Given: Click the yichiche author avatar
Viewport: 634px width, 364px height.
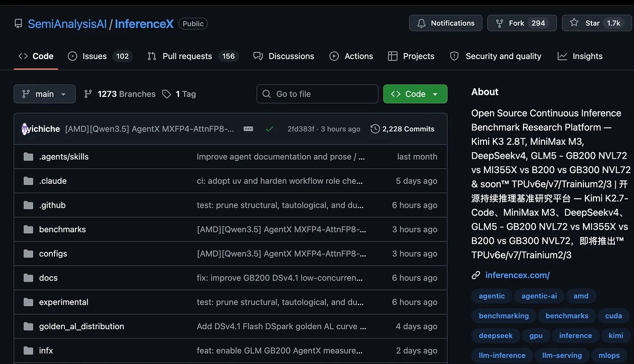Looking at the screenshot, I should click(24, 129).
